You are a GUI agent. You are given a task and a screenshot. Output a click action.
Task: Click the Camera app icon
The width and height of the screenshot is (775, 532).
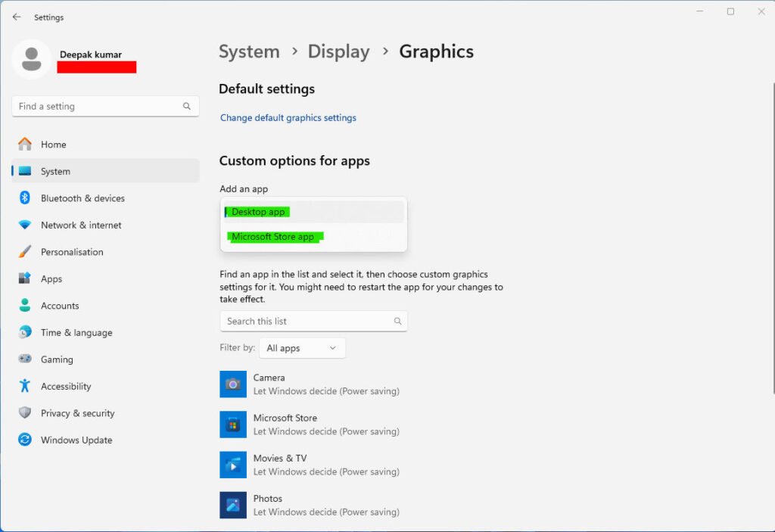(x=232, y=384)
